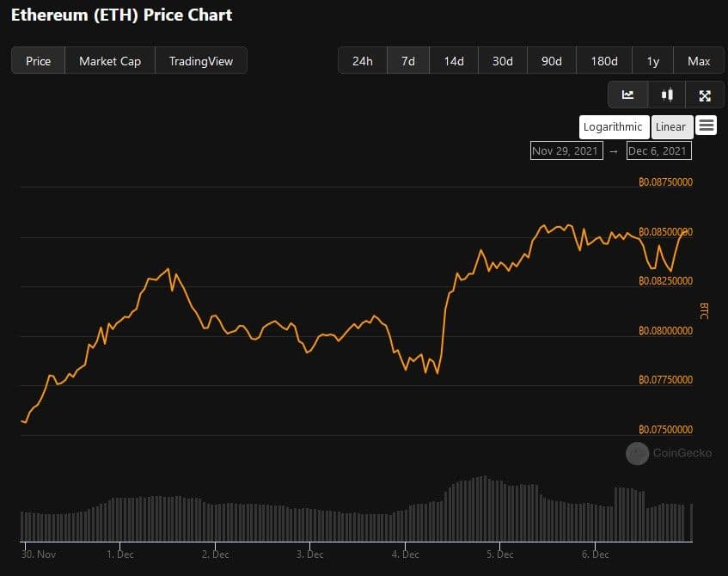The width and height of the screenshot is (728, 576).
Task: Choose the 30d time range
Action: point(503,61)
